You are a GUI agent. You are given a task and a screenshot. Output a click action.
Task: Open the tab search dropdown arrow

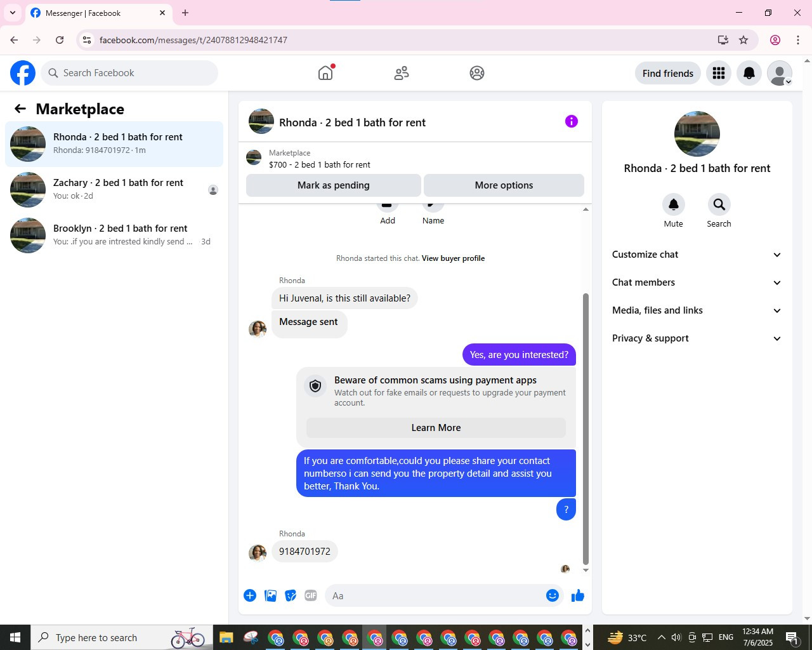coord(12,13)
